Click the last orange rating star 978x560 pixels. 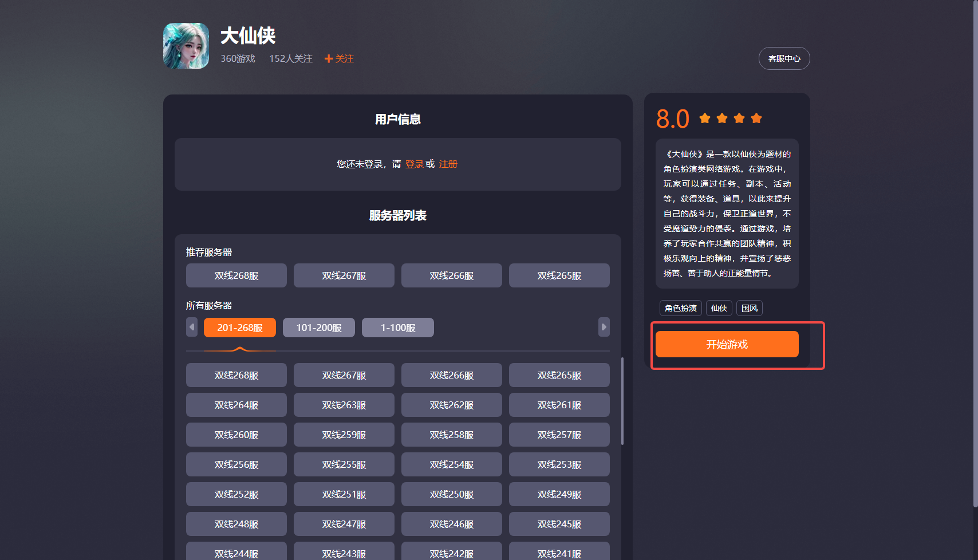(x=756, y=118)
